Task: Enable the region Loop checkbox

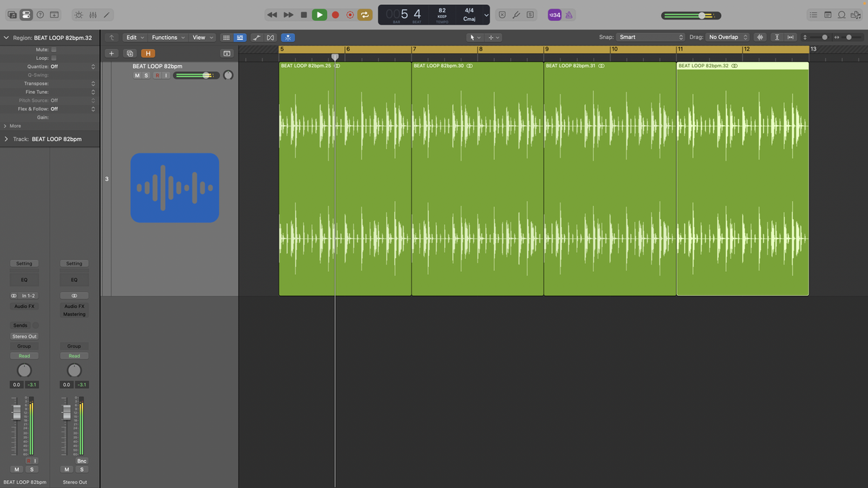Action: pos(54,58)
